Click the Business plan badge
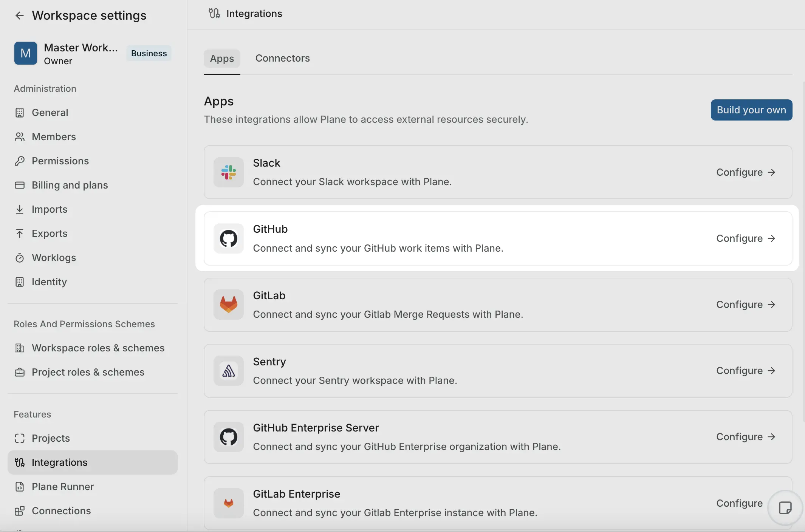This screenshot has height=532, width=805. pyautogui.click(x=149, y=53)
